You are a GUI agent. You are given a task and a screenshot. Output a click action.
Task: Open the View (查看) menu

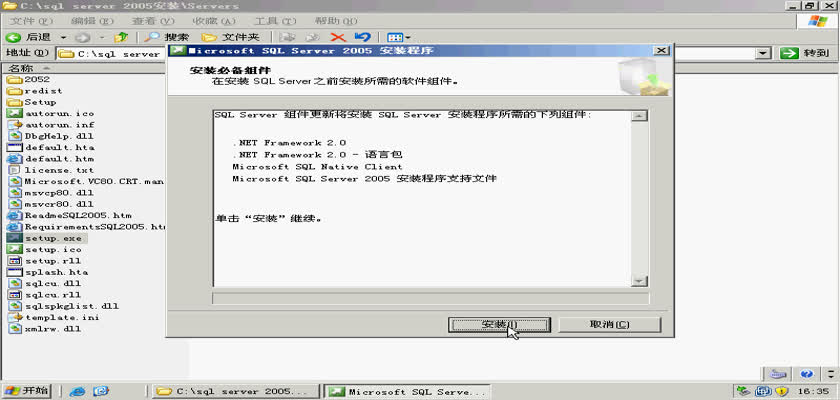[153, 21]
